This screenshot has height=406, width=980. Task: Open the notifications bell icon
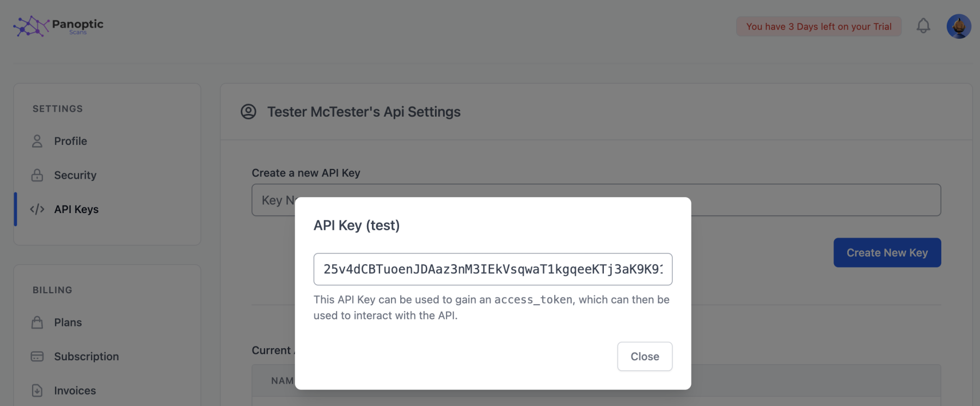click(x=923, y=26)
